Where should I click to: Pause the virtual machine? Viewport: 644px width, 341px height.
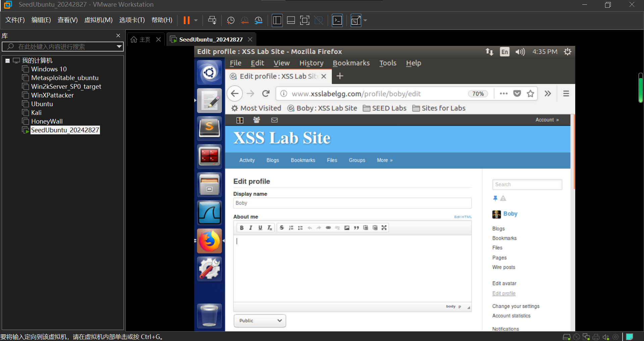(186, 20)
